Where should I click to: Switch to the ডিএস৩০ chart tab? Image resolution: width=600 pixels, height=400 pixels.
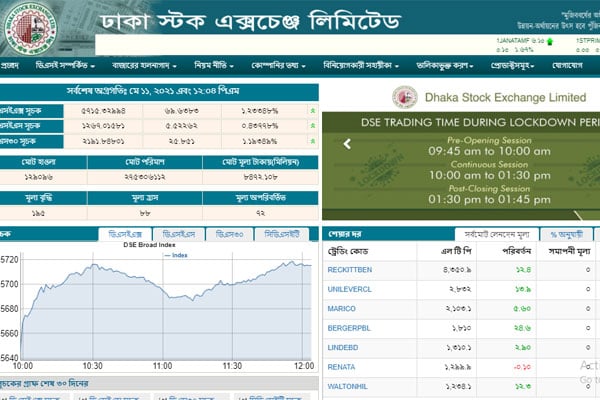click(x=230, y=234)
